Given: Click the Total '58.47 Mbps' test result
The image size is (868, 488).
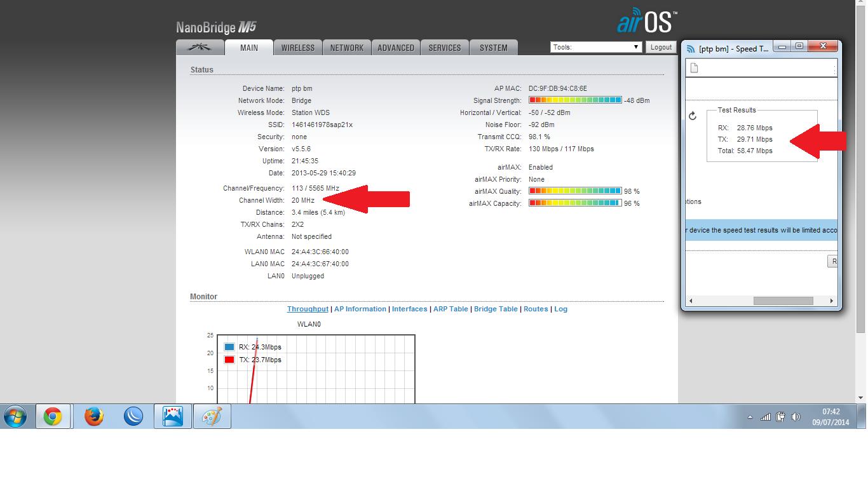Looking at the screenshot, I should (x=755, y=151).
